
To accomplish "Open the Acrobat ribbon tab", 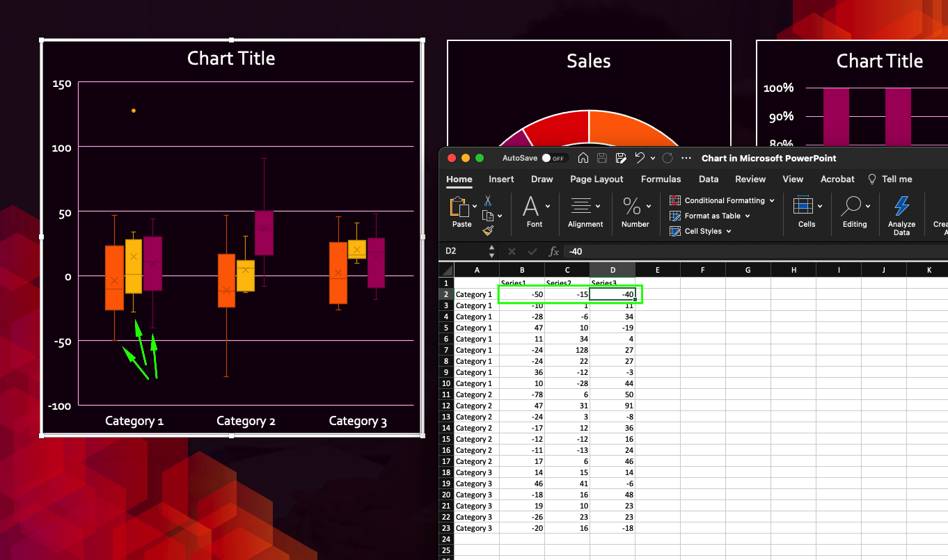I will (x=837, y=179).
